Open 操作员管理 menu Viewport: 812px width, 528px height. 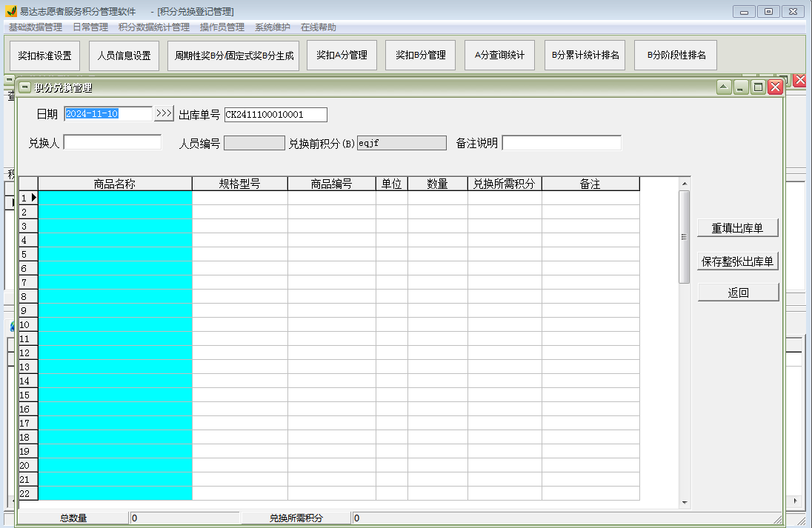[222, 27]
